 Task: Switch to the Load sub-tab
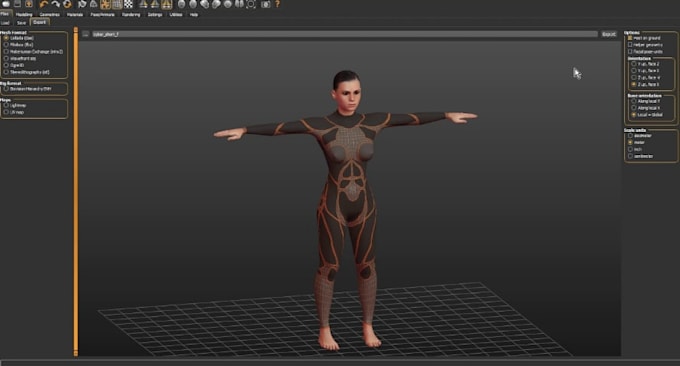[5, 23]
